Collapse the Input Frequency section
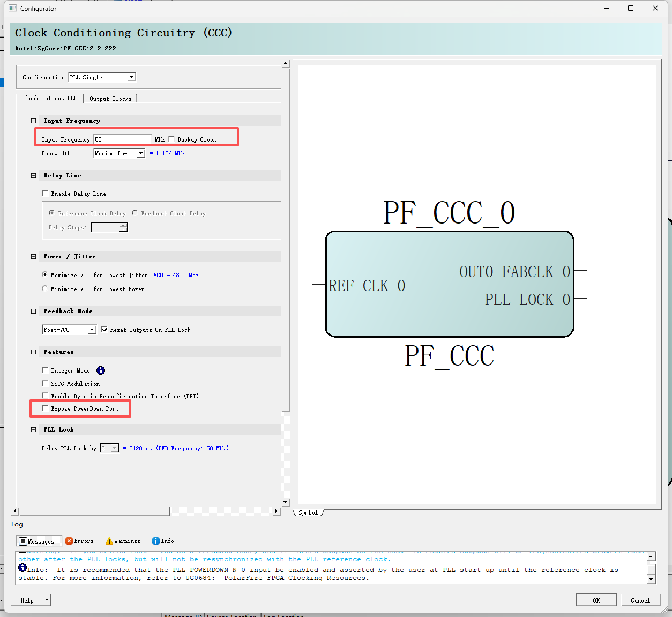This screenshot has height=617, width=672. [x=33, y=121]
